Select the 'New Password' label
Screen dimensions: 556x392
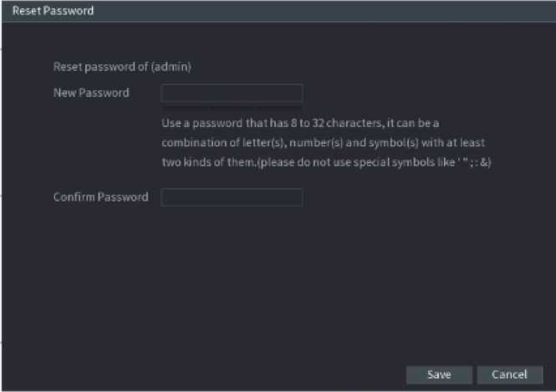click(91, 93)
